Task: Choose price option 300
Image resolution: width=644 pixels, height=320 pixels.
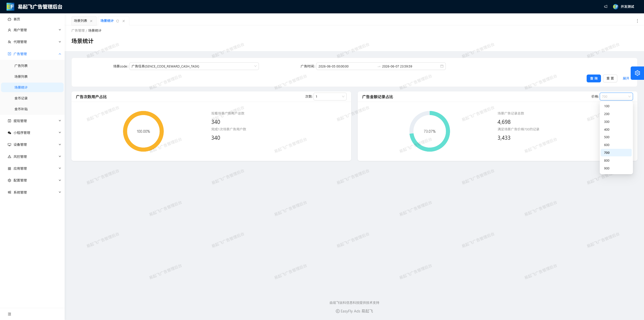Action: pos(616,122)
